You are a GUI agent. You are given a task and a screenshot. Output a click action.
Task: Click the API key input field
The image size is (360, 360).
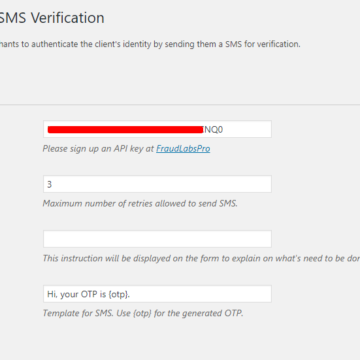tap(157, 129)
